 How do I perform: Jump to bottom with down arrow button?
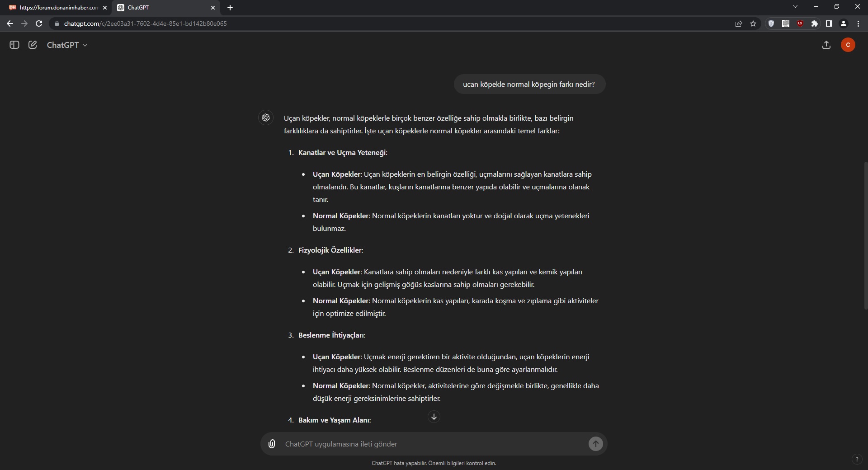tap(434, 417)
